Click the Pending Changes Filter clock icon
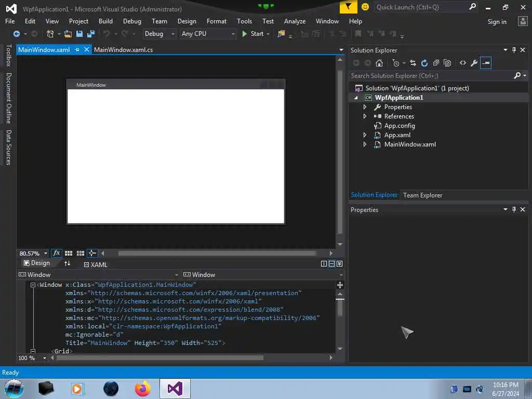 click(395, 63)
